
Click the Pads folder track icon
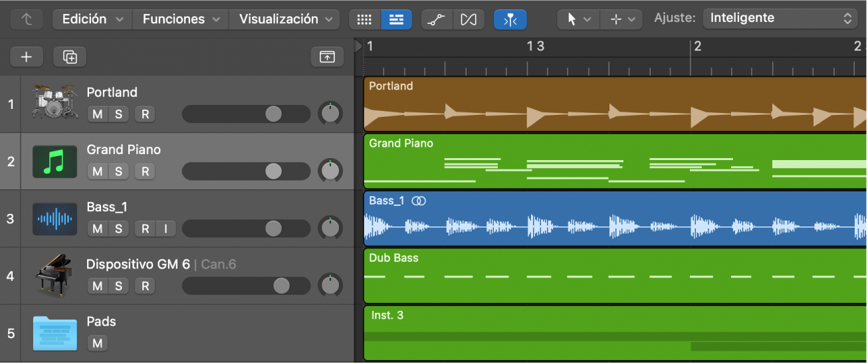[55, 333]
